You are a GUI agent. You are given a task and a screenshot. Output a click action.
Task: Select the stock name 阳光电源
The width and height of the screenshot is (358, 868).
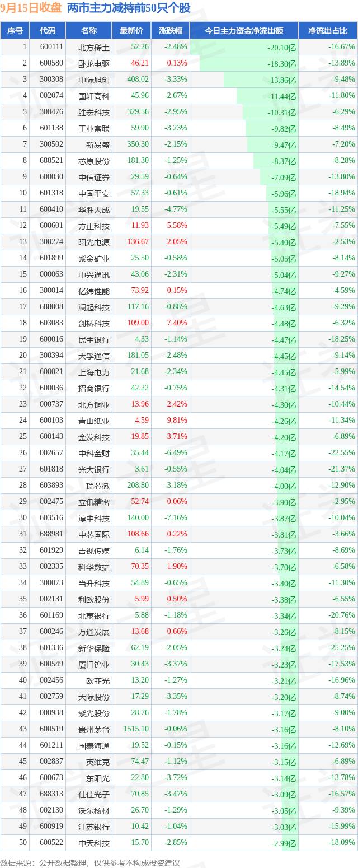[x=94, y=242]
